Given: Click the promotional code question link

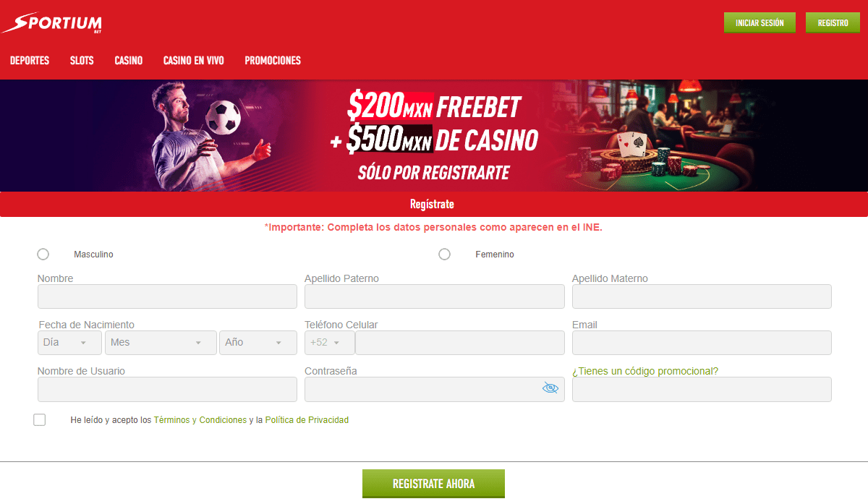Looking at the screenshot, I should [x=645, y=371].
